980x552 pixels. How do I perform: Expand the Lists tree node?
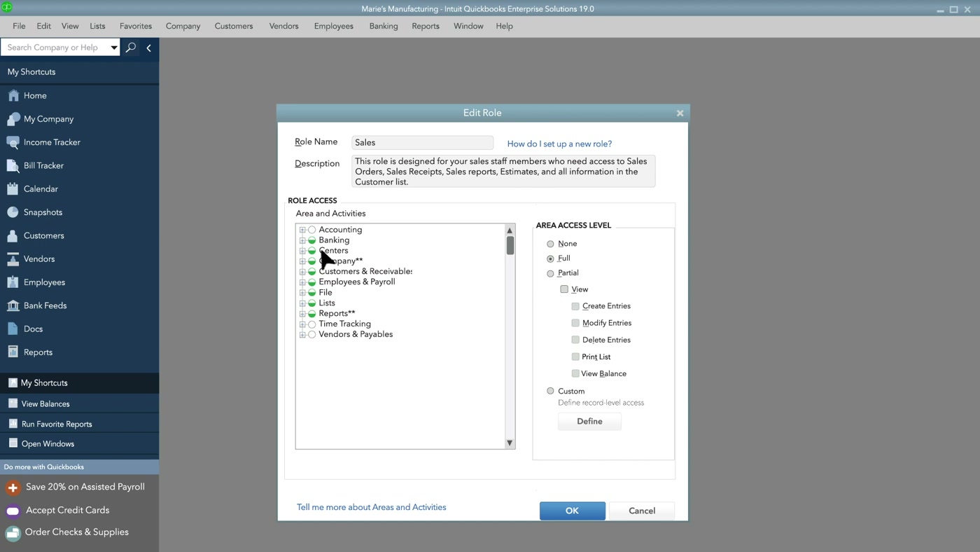pos(302,303)
